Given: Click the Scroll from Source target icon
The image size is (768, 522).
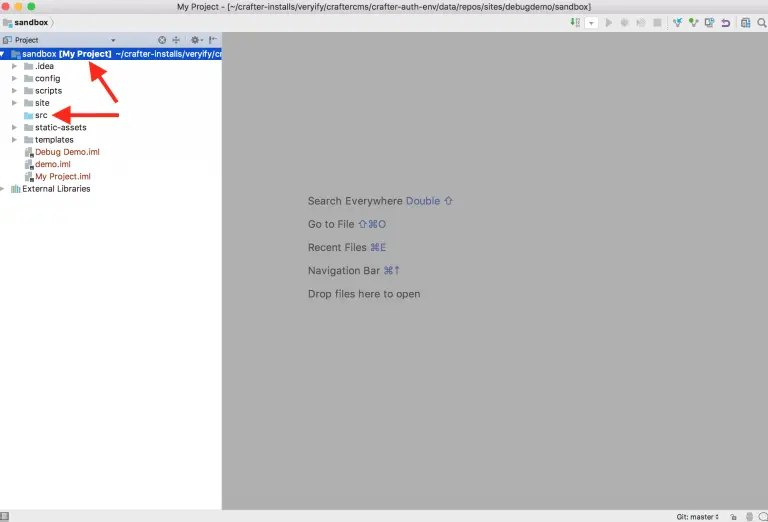Looking at the screenshot, I should tap(162, 40).
